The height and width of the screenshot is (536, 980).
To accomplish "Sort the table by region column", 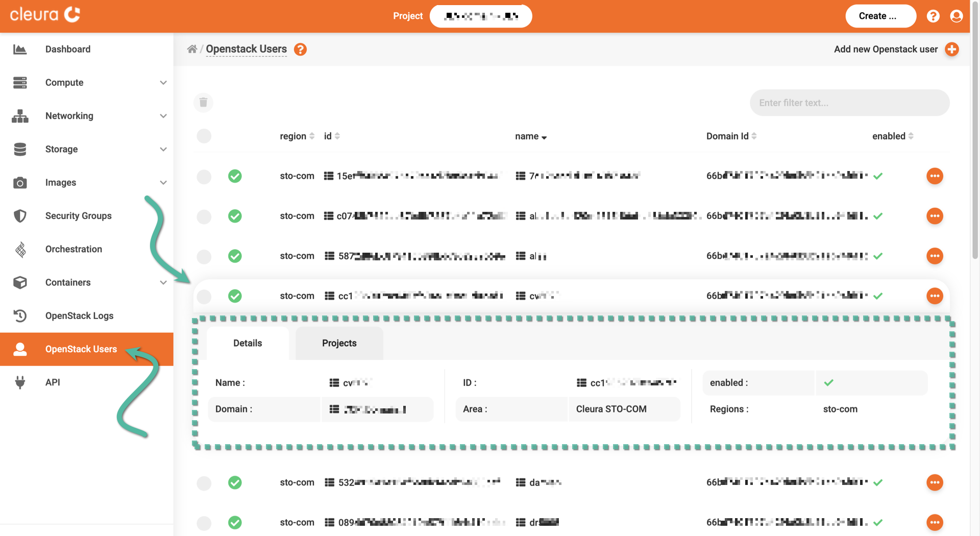I will pyautogui.click(x=297, y=136).
